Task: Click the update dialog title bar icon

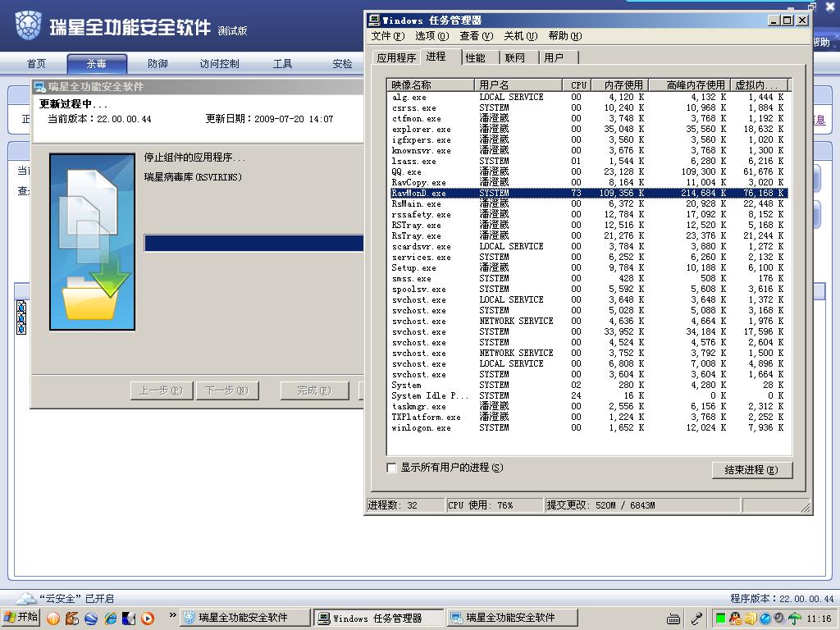Action: point(39,87)
